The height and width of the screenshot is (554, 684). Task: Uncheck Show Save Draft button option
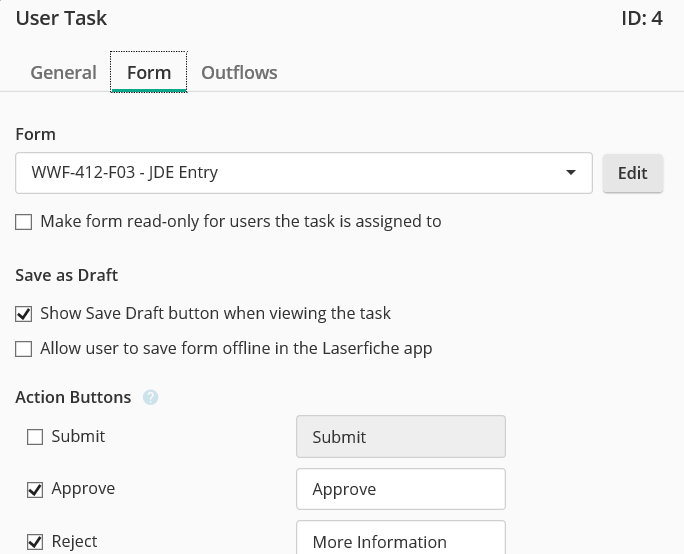pos(24,314)
